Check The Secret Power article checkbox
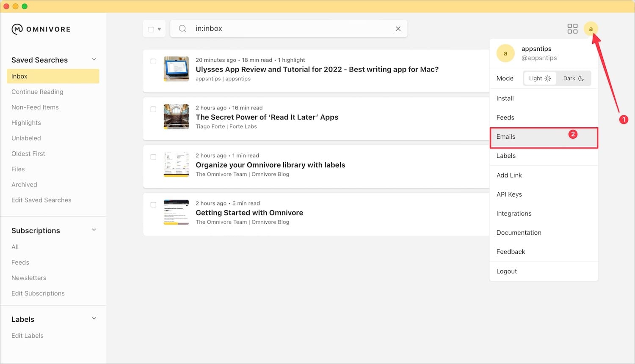635x364 pixels. (x=153, y=109)
